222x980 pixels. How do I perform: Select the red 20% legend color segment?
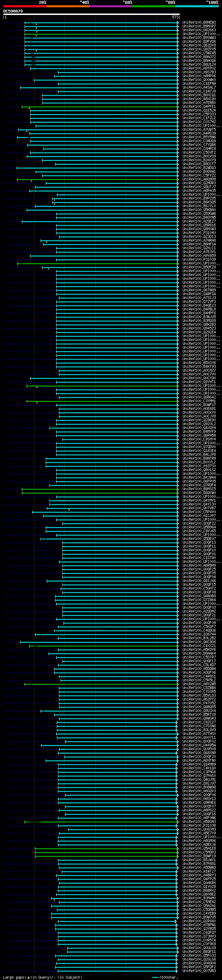25,6
